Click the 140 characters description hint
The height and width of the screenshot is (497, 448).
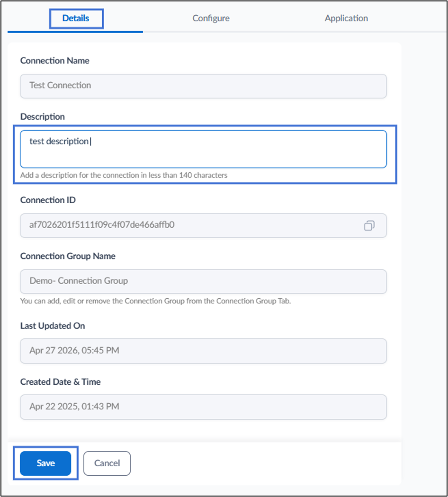click(124, 175)
